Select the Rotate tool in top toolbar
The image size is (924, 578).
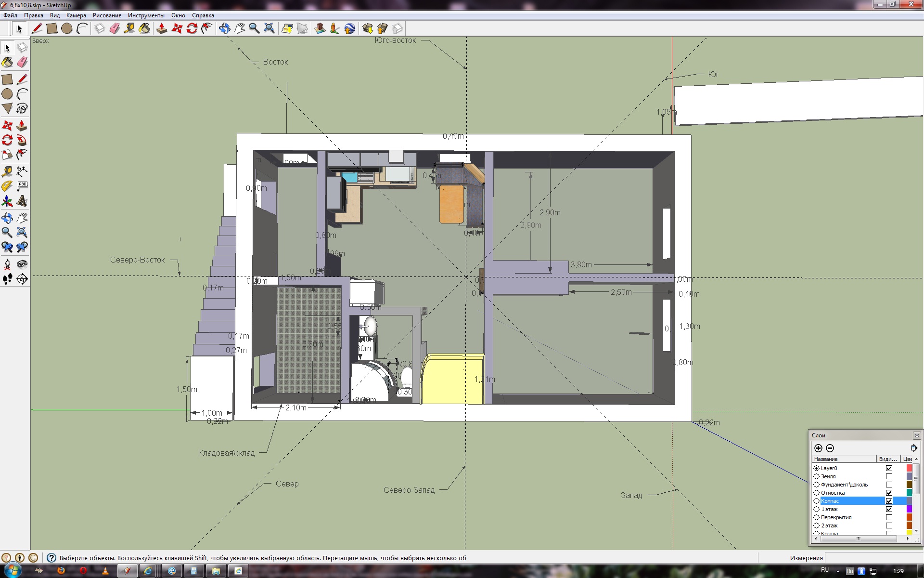click(192, 28)
